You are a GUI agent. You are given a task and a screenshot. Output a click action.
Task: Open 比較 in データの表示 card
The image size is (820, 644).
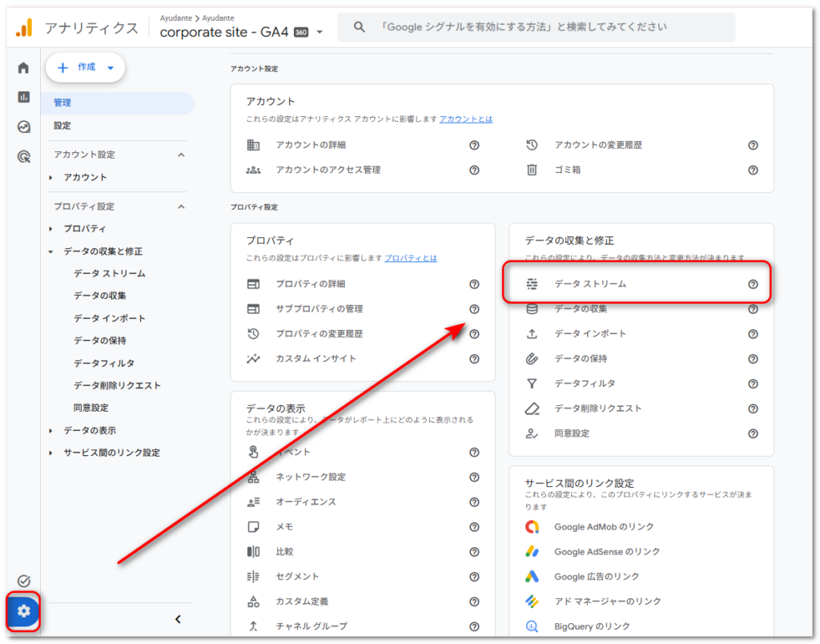(x=284, y=552)
